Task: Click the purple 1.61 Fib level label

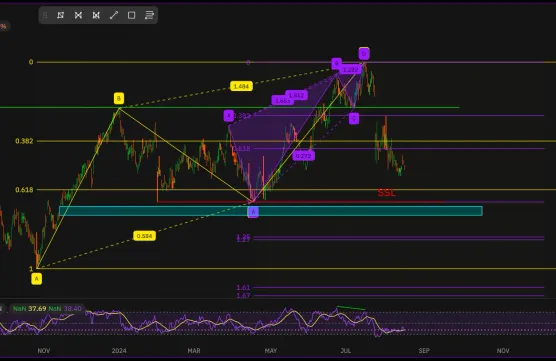Action: tap(244, 288)
